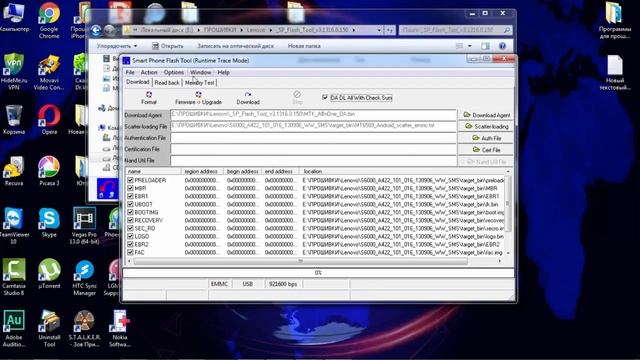Open the Action menu

[x=149, y=72]
